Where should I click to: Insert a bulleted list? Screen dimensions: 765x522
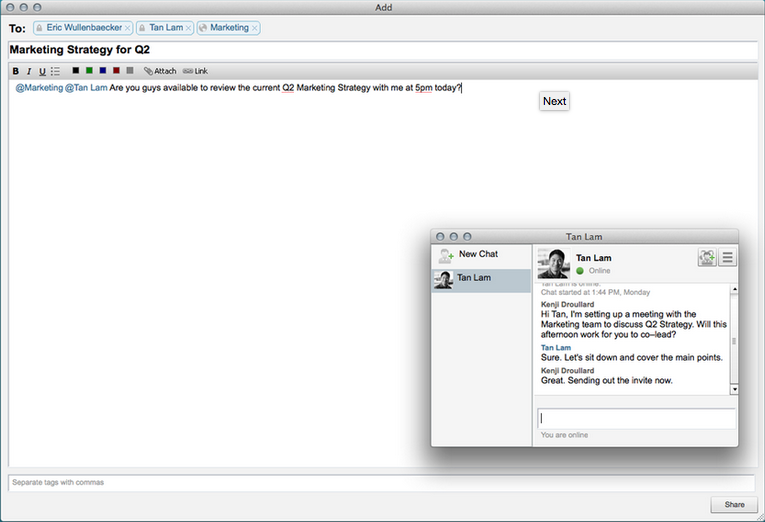click(55, 71)
